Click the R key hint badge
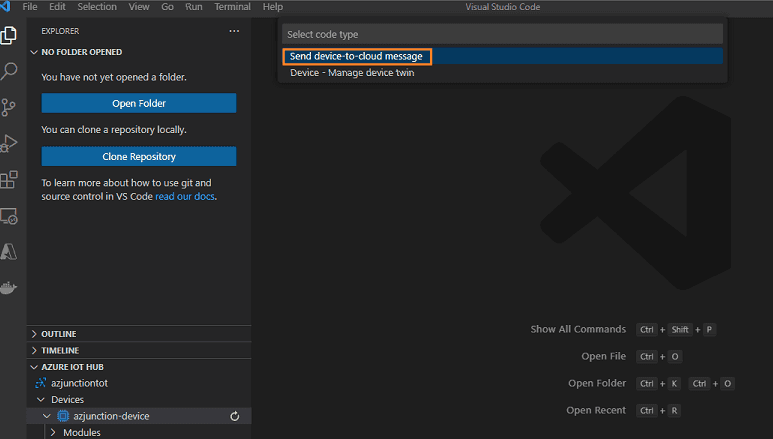The width and height of the screenshot is (773, 439). (x=674, y=410)
